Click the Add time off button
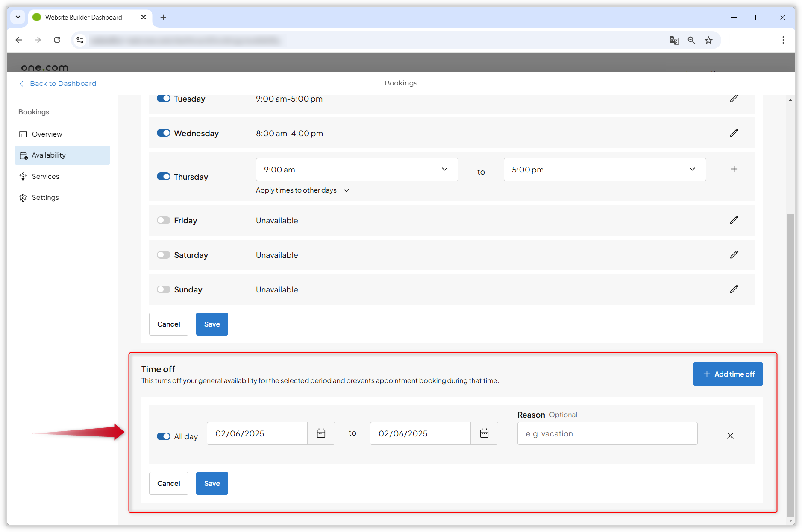Screen dimensions: 802x532 tap(728, 374)
